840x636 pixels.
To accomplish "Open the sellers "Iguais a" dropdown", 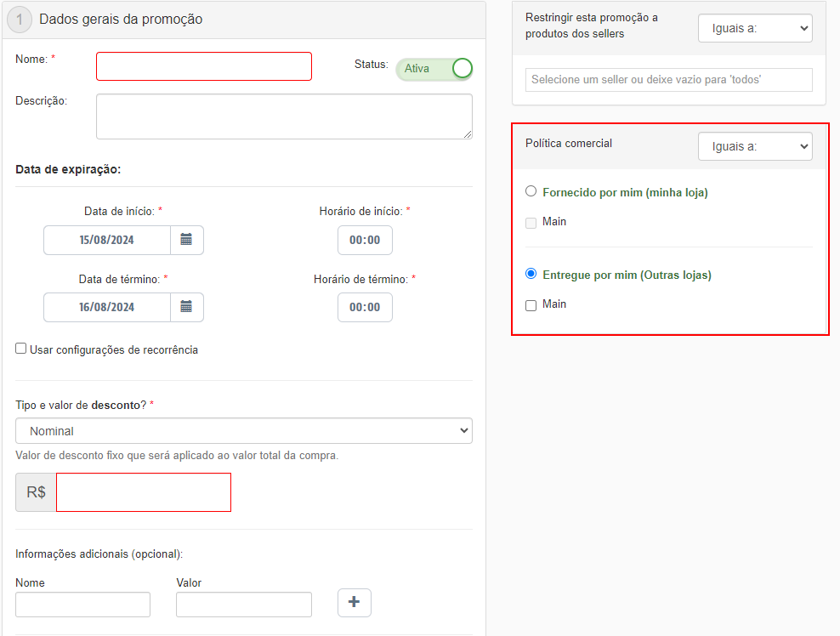I will (754, 27).
